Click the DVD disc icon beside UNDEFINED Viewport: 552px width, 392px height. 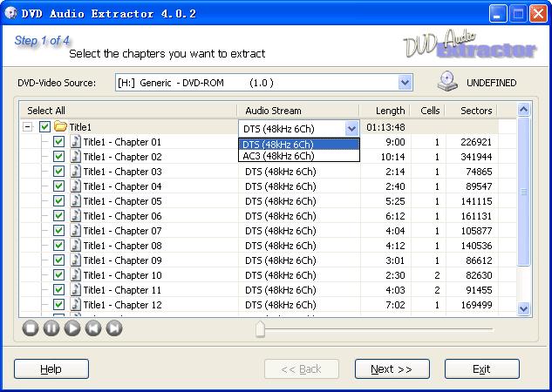tap(447, 82)
